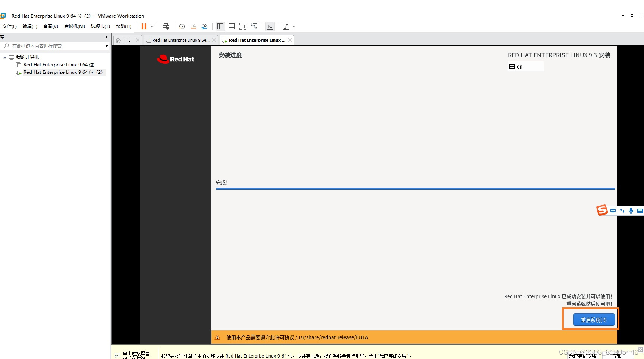Click the 我已完成安装 button
The height and width of the screenshot is (359, 644).
pos(582,356)
